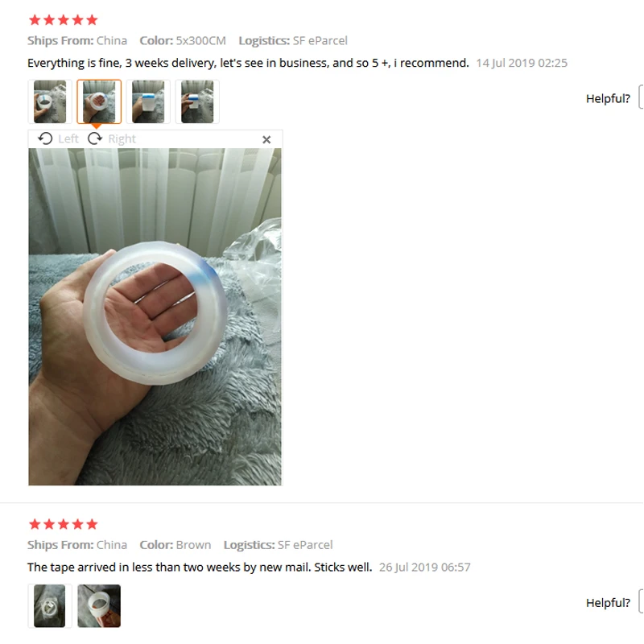644x644 pixels.
Task: Click the rotate right arrow icon
Action: [95, 138]
